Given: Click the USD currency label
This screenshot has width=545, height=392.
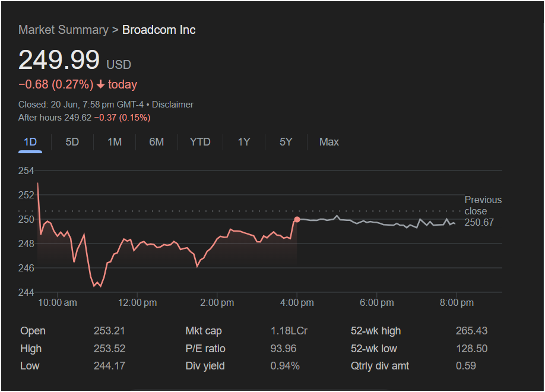Looking at the screenshot, I should click(x=119, y=65).
